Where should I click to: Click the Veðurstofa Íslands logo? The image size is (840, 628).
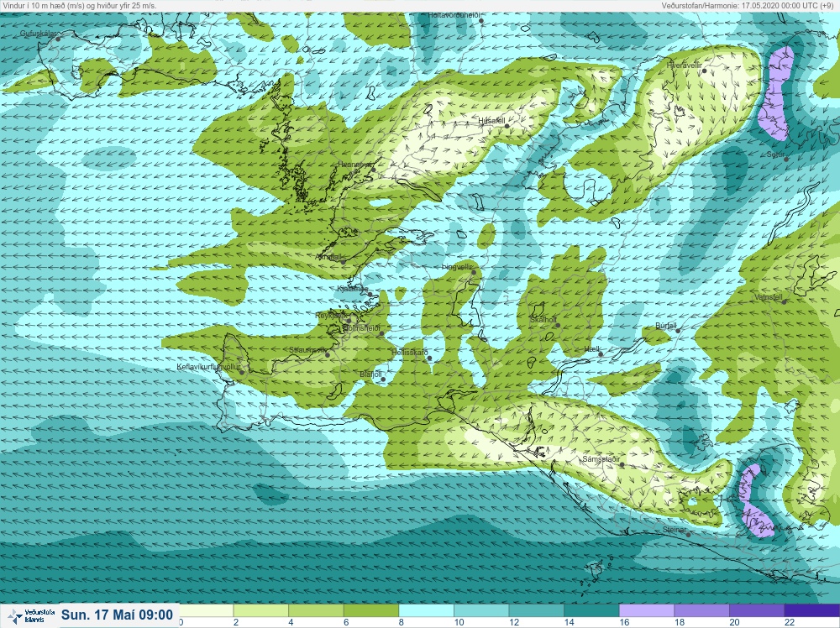pyautogui.click(x=30, y=616)
